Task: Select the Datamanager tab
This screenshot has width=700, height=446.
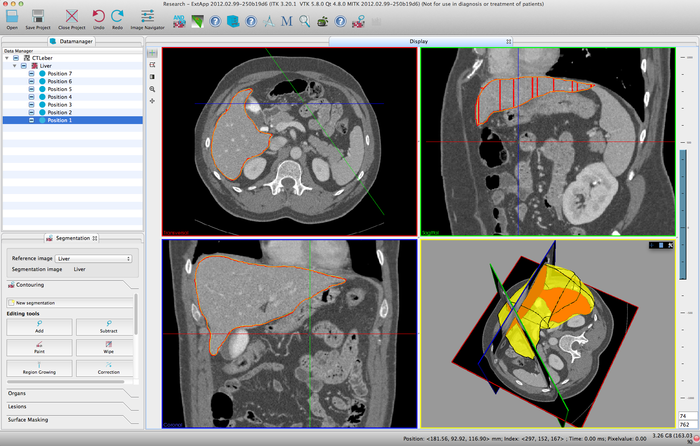Action: pyautogui.click(x=71, y=41)
